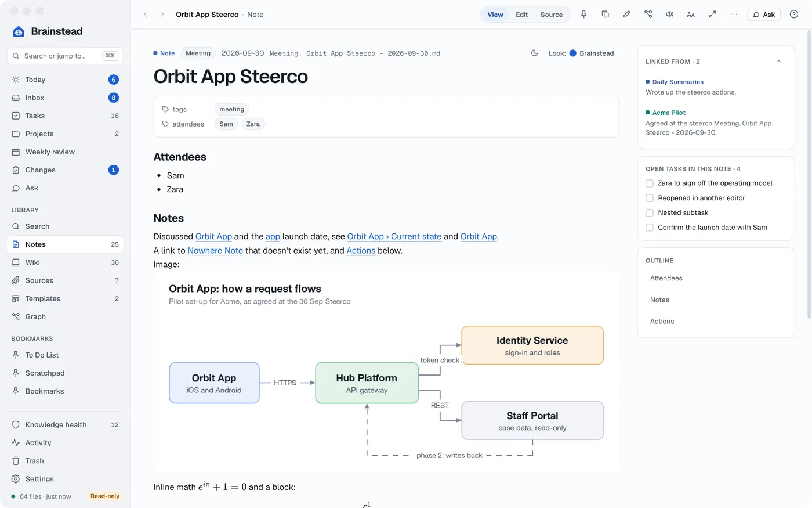Click the copy note icon in toolbar
The image size is (812, 508).
(x=606, y=15)
